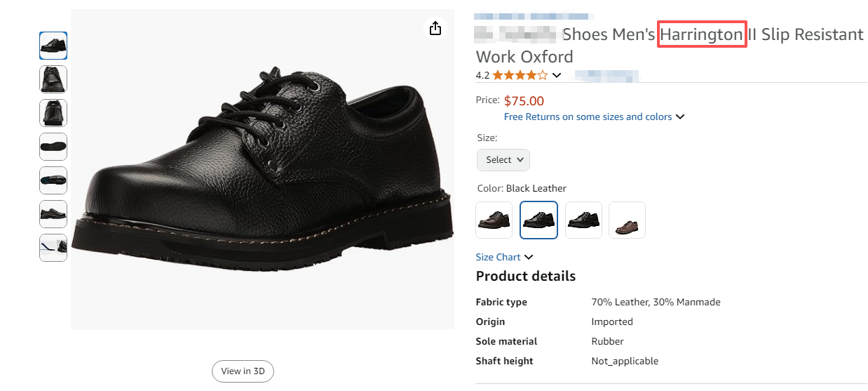The height and width of the screenshot is (391, 868).
Task: Choose the first dark brown color swatch
Action: (x=494, y=220)
